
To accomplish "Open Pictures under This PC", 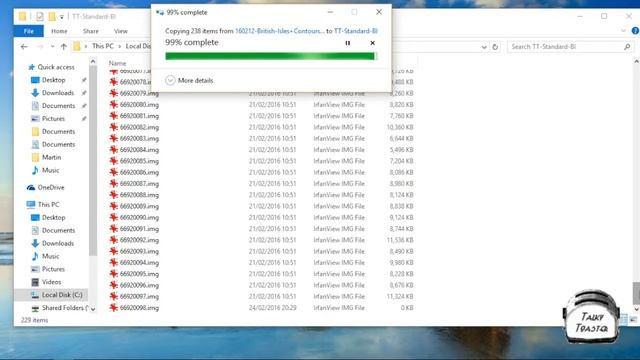I will click(x=53, y=269).
